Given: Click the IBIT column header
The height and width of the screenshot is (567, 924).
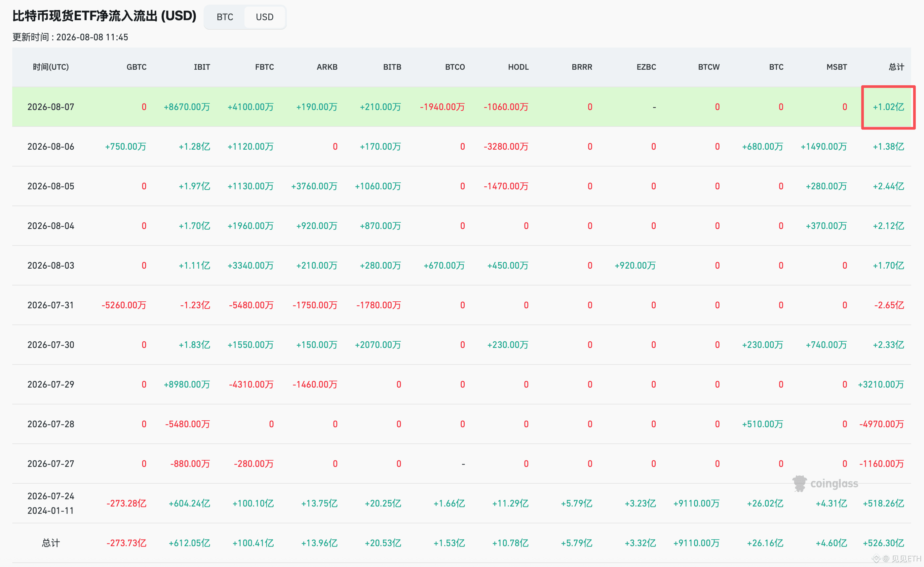Looking at the screenshot, I should pos(202,67).
